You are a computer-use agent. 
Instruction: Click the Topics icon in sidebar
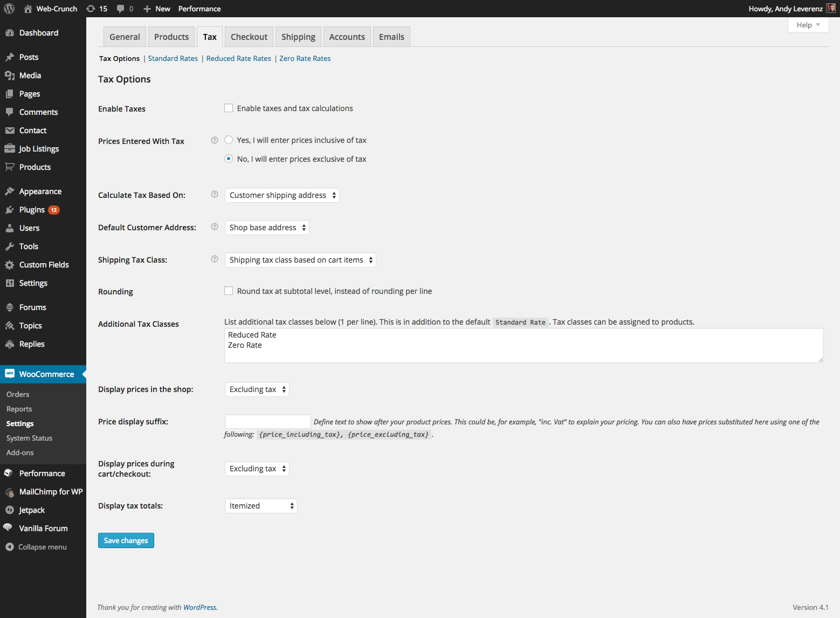click(10, 326)
